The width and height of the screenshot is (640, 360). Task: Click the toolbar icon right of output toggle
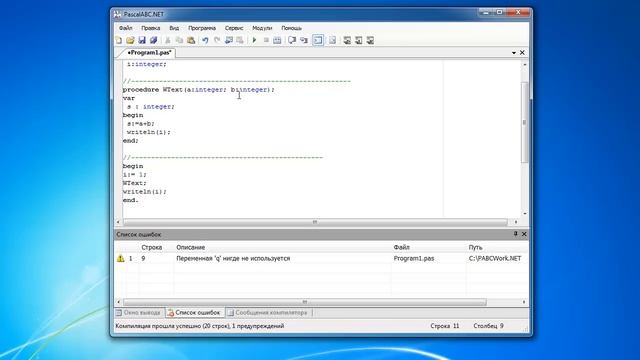[x=332, y=40]
